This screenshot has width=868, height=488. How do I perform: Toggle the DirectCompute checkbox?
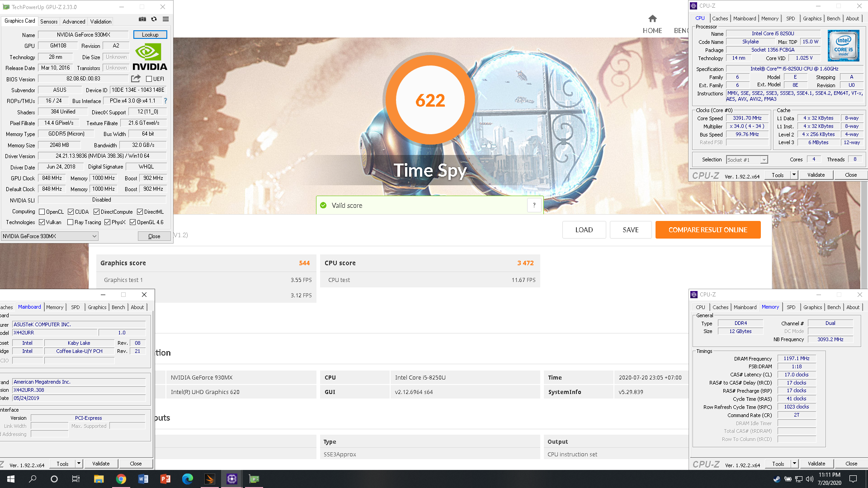coord(96,212)
